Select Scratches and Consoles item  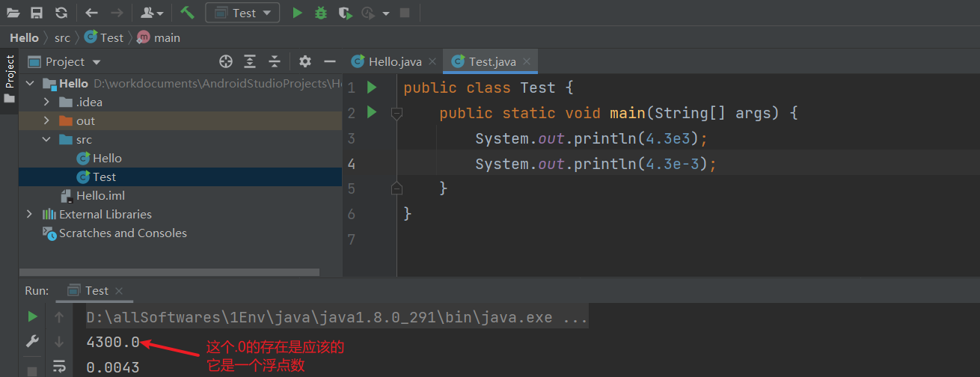tap(114, 233)
